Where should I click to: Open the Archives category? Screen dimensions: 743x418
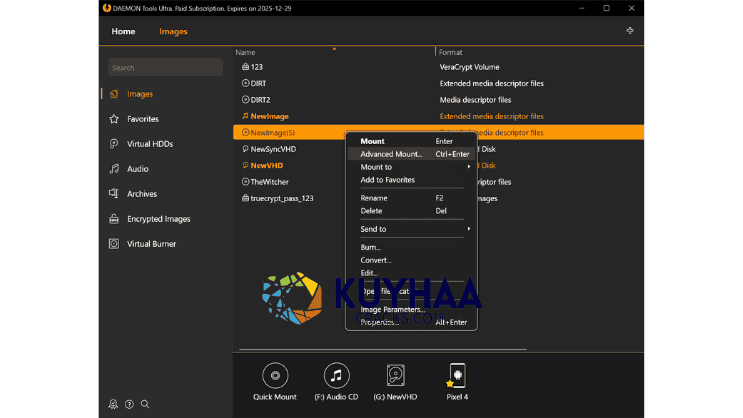(142, 194)
